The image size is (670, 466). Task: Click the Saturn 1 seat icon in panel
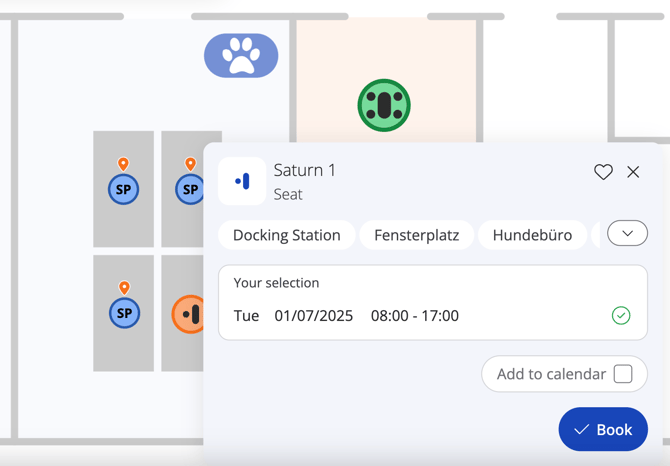click(x=242, y=181)
